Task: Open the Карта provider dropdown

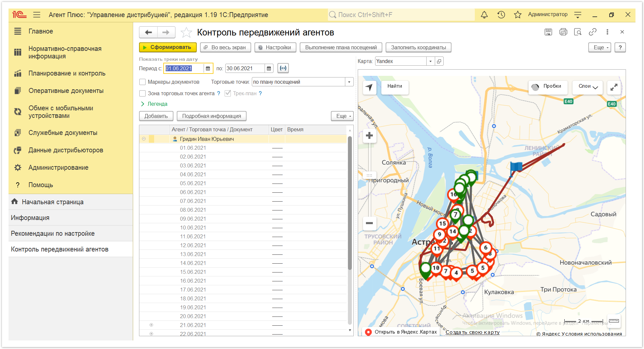Action: [x=431, y=61]
